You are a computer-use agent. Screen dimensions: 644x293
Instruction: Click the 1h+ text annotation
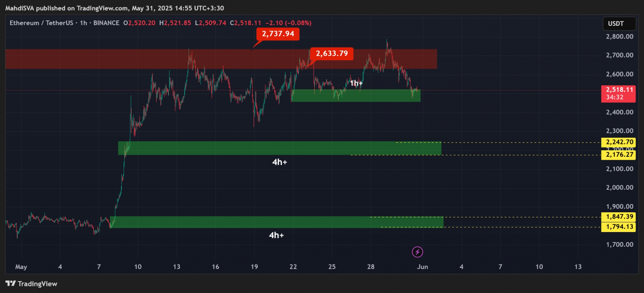click(356, 83)
